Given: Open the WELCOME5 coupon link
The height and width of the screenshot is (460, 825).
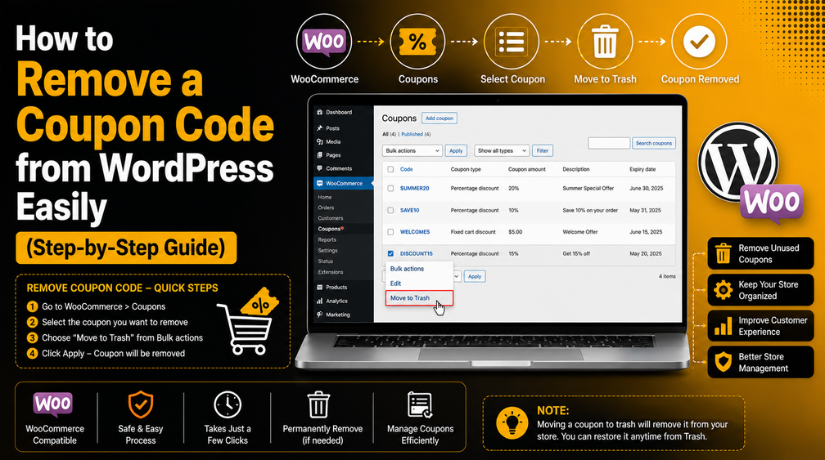Looking at the screenshot, I should coord(415,232).
